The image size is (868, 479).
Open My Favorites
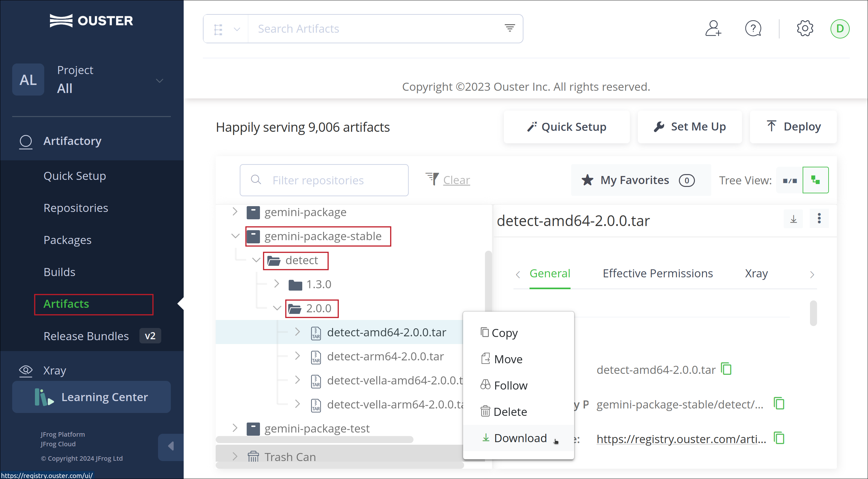tap(641, 180)
